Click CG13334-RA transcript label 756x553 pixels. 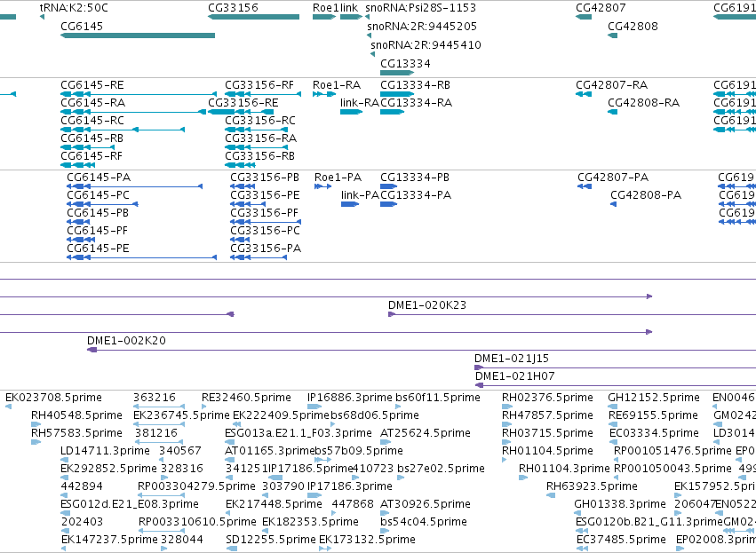coord(416,103)
